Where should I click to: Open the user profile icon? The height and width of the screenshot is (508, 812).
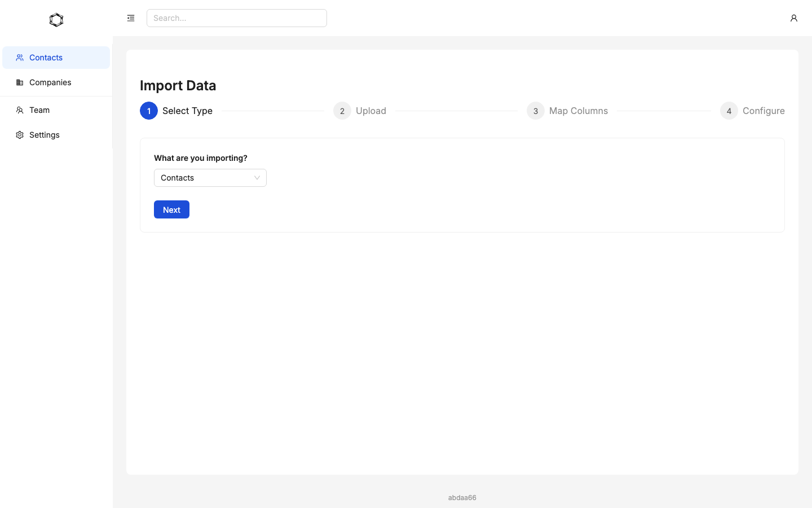[793, 18]
